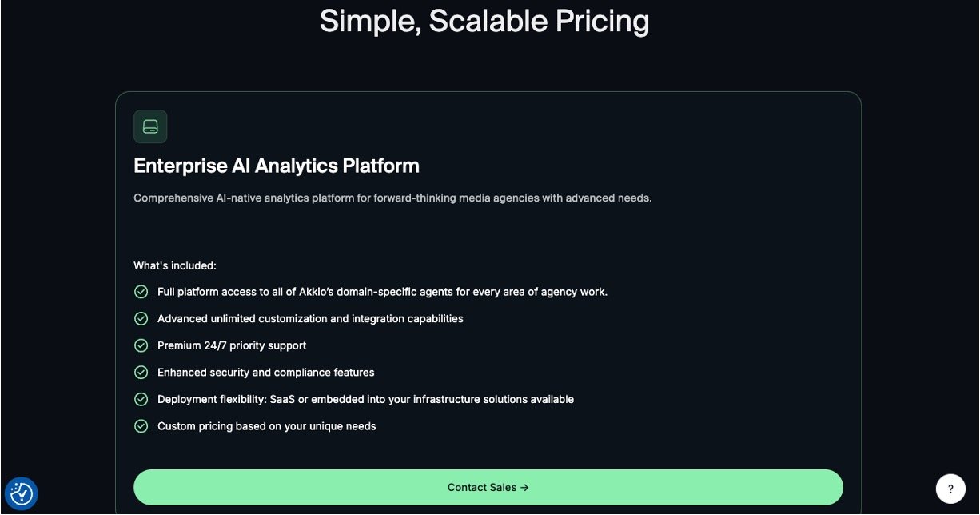Open the cookie preferences icon
The image size is (980, 515).
click(22, 493)
